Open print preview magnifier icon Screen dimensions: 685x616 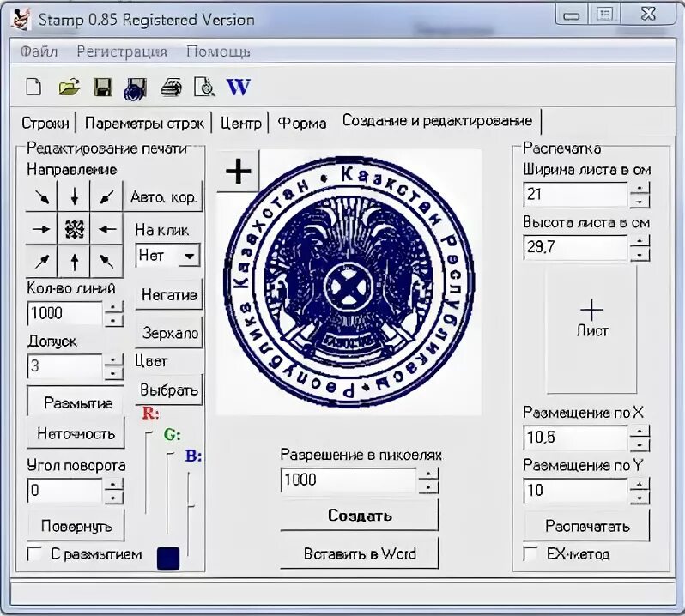(204, 87)
